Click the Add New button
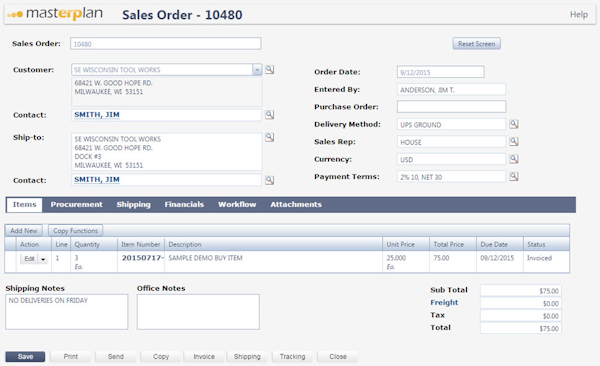Screen dimensions: 600x366 coord(24,231)
